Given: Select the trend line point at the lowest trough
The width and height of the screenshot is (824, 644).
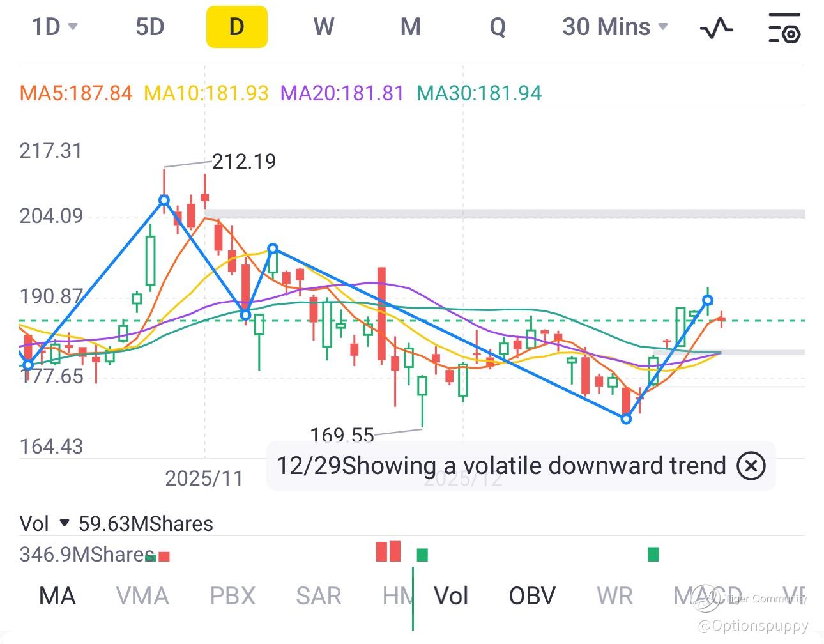Looking at the screenshot, I should point(626,418).
